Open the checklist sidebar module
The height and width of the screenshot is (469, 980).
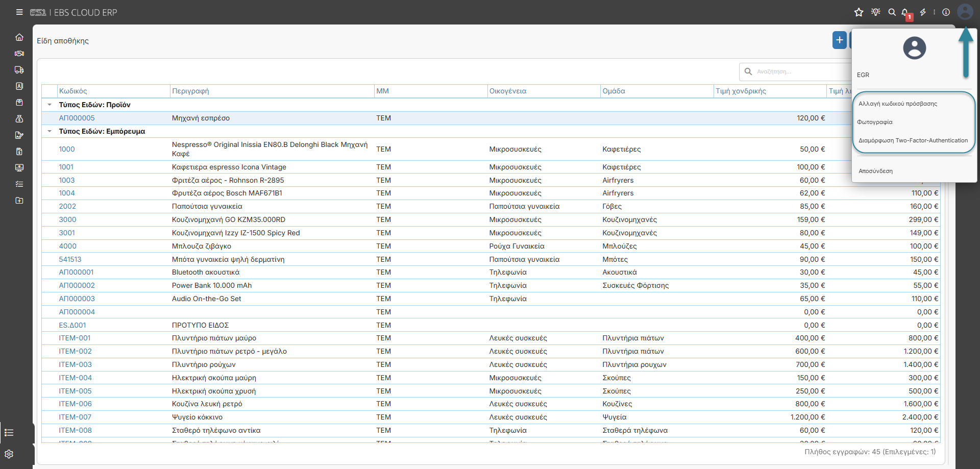(x=19, y=184)
